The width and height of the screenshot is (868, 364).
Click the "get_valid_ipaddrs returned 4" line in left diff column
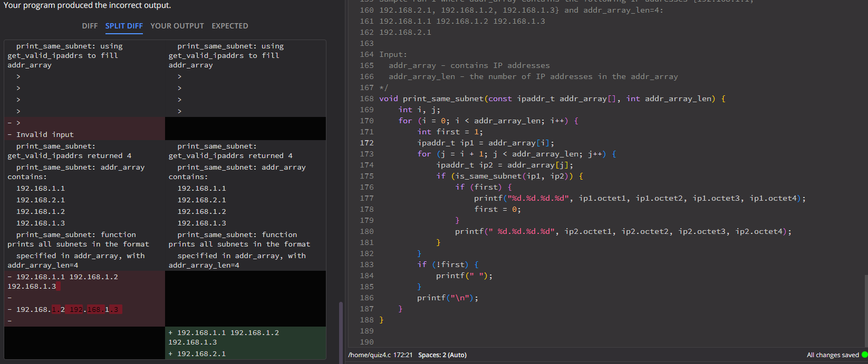[x=69, y=156]
